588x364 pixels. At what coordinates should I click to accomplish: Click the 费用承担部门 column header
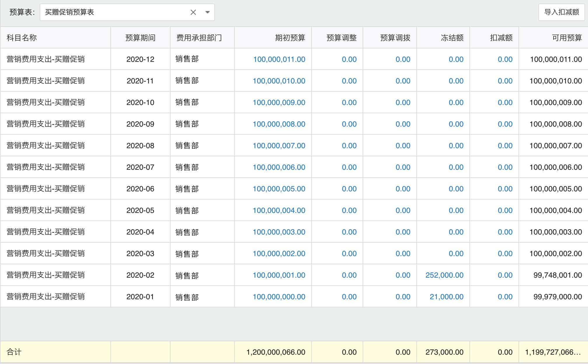199,38
